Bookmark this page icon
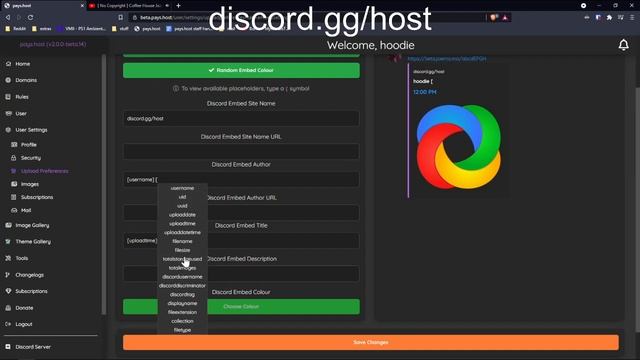This screenshot has width=640, height=360. (120, 18)
